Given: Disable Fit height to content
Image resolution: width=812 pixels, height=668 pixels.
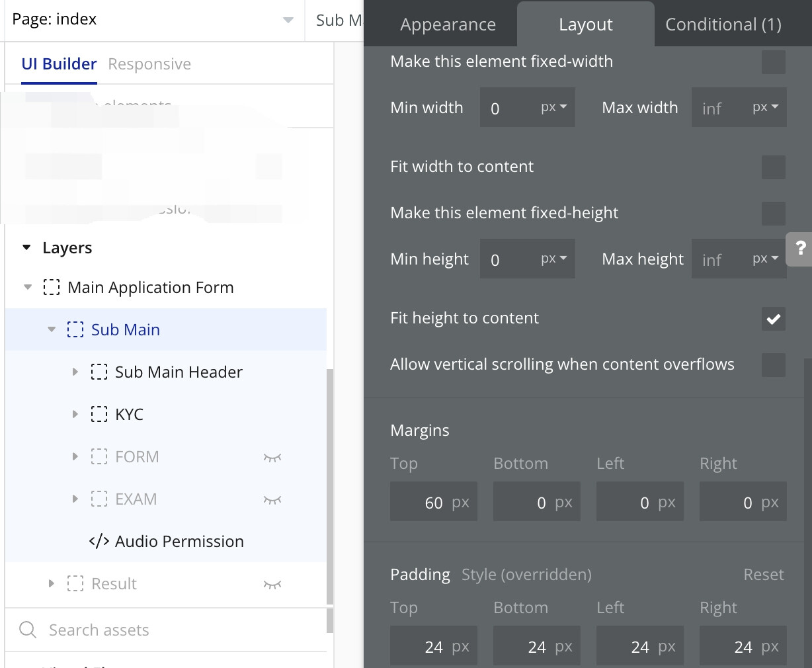Looking at the screenshot, I should [x=773, y=319].
